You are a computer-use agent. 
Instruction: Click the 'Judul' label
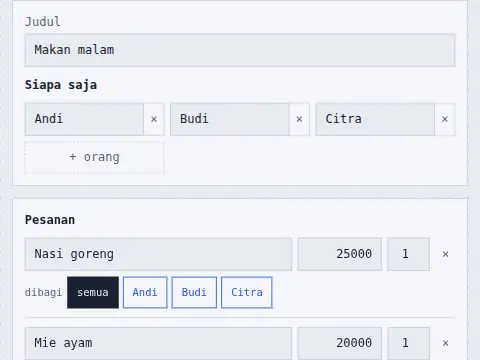tap(43, 22)
